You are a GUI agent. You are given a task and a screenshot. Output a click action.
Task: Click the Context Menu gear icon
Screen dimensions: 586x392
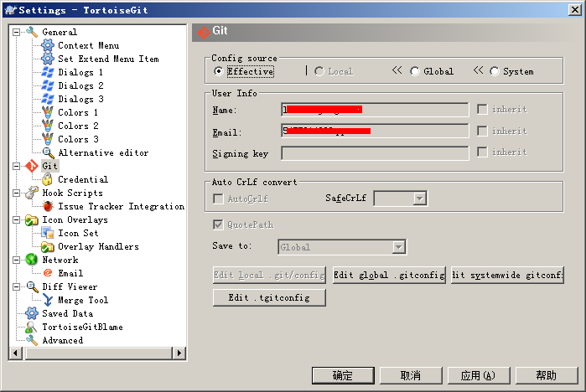tap(48, 45)
